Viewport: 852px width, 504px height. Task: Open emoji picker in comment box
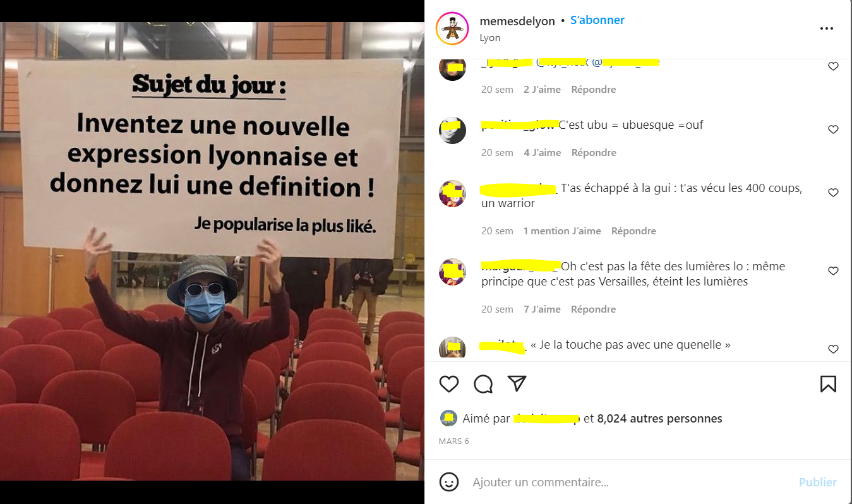[449, 482]
